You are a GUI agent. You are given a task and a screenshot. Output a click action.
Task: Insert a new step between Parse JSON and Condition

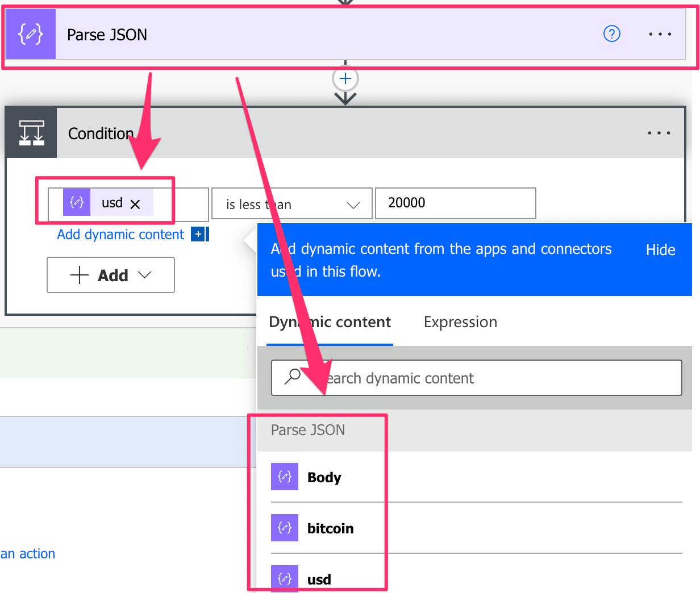coord(345,78)
